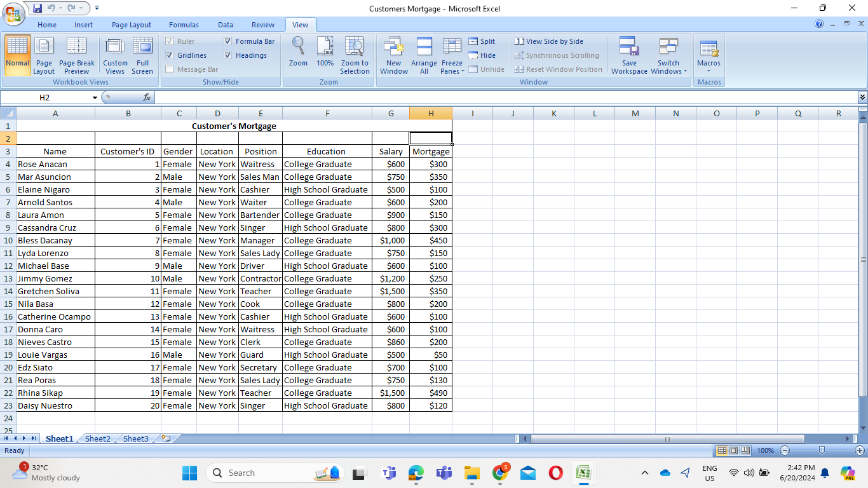
Task: Switch to the Sheet3 tab
Action: [x=136, y=438]
